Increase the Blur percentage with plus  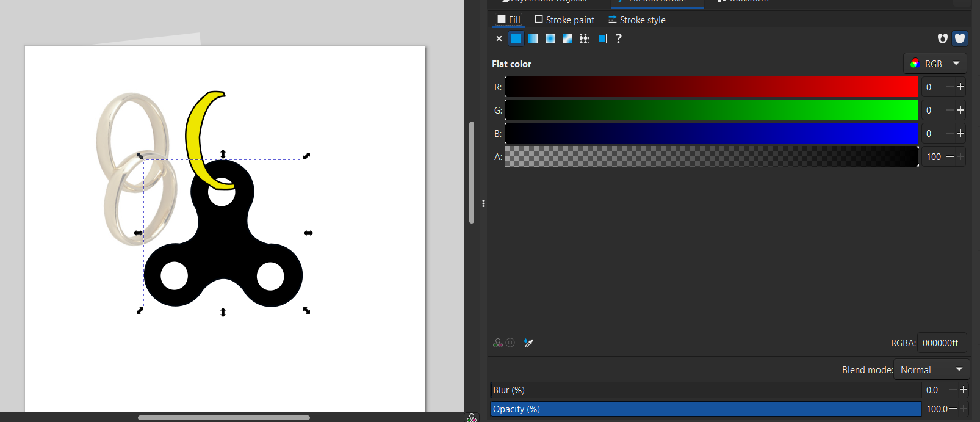pos(964,390)
